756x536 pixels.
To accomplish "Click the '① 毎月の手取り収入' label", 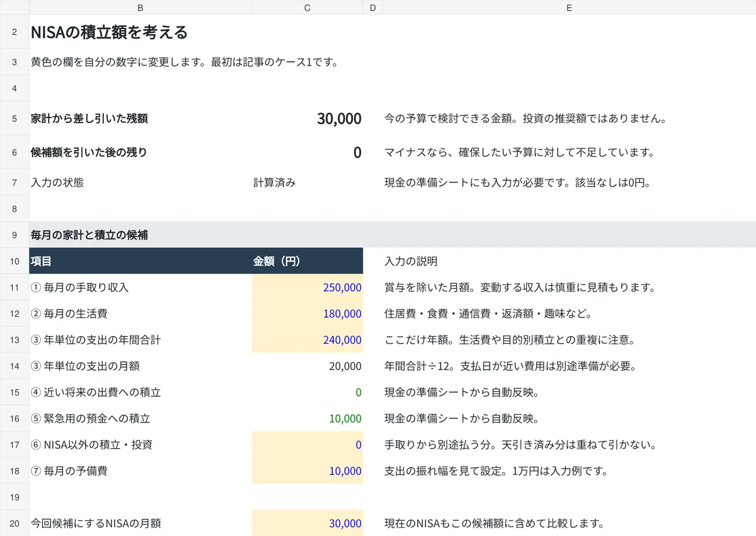I will click(79, 288).
